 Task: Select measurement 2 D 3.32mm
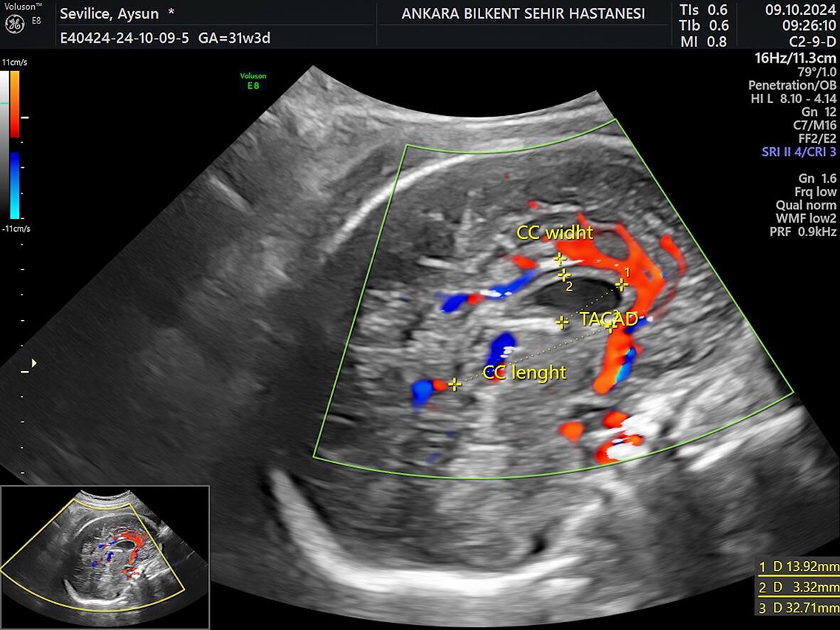click(x=799, y=587)
